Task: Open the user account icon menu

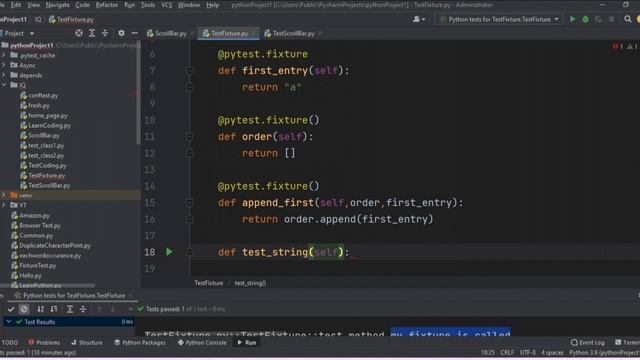Action: [x=419, y=19]
